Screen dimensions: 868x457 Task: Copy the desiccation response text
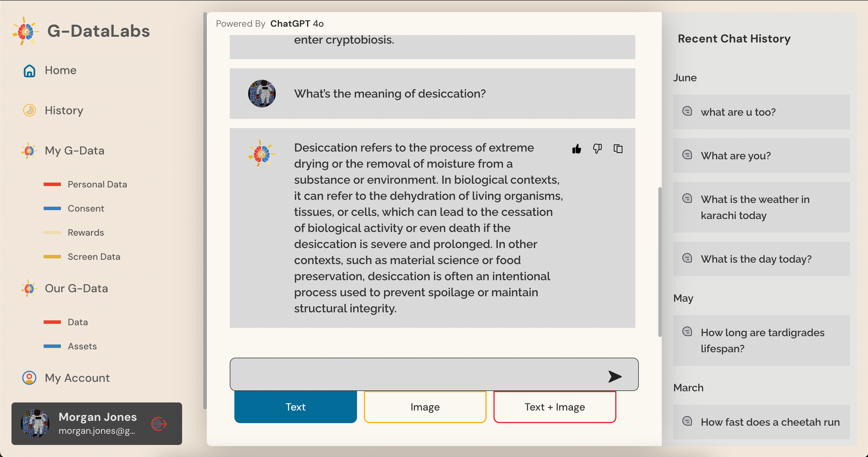click(x=618, y=148)
